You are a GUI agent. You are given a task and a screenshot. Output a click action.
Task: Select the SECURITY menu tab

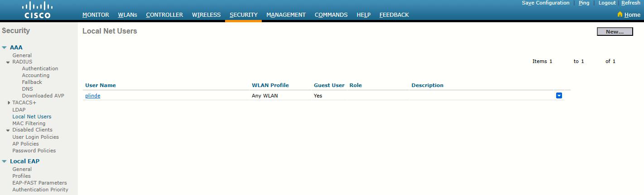[244, 15]
